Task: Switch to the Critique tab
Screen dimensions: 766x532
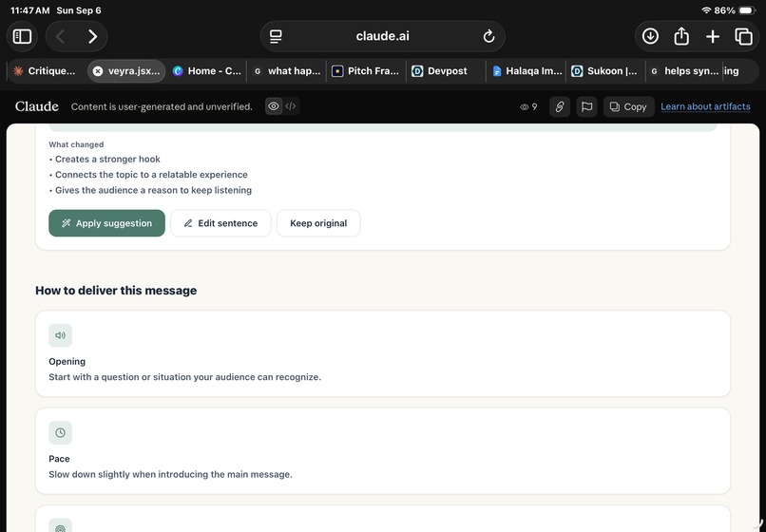Action: 46,71
